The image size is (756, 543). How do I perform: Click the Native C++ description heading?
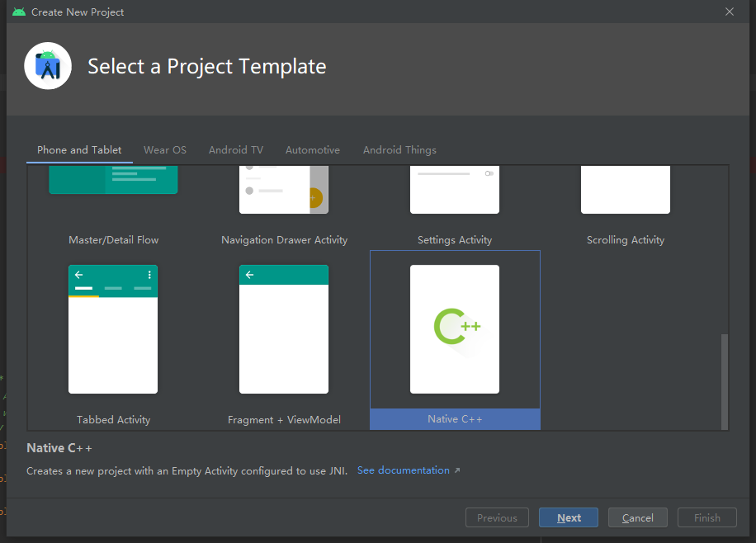[59, 448]
